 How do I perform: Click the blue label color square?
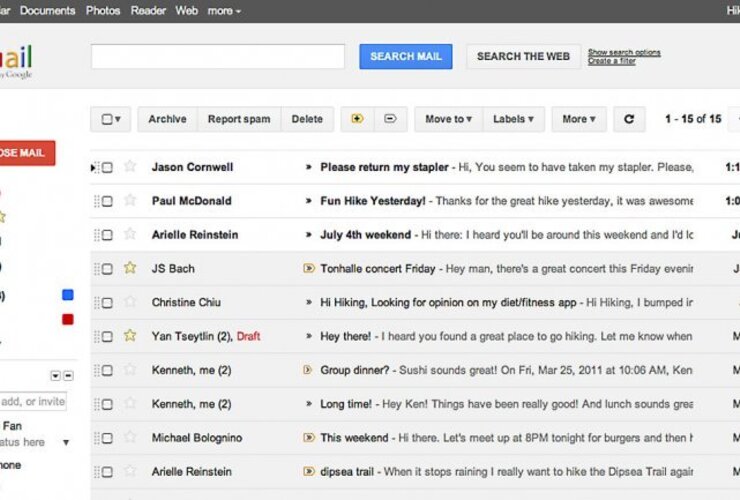[x=68, y=295]
